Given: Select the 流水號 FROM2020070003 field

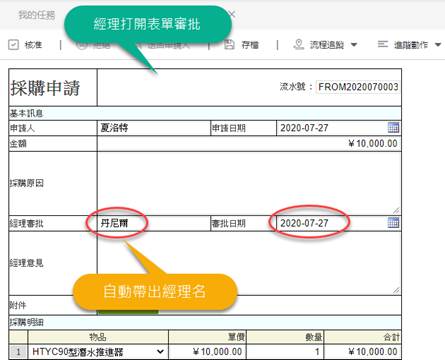Looking at the screenshot, I should [x=358, y=87].
